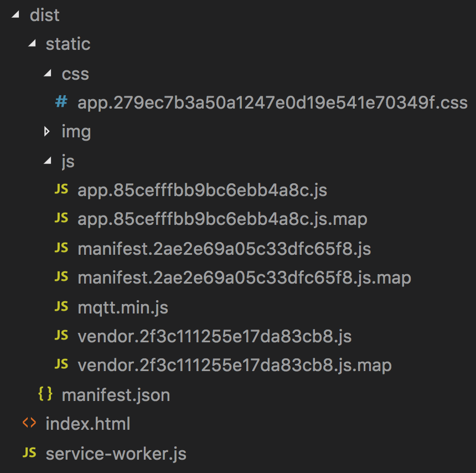Click the JS icon next to mqtt.min.js

61,306
